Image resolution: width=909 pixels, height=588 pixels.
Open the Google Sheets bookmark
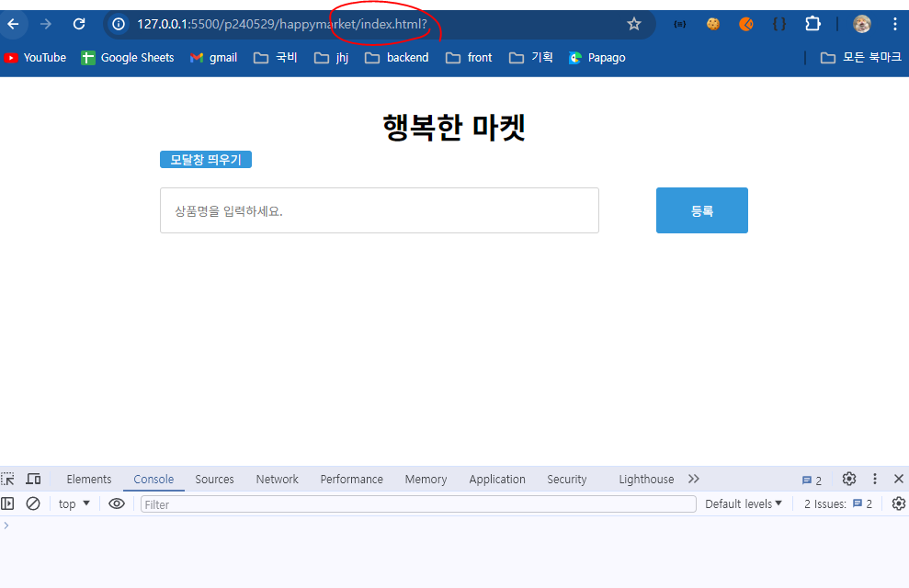point(128,57)
